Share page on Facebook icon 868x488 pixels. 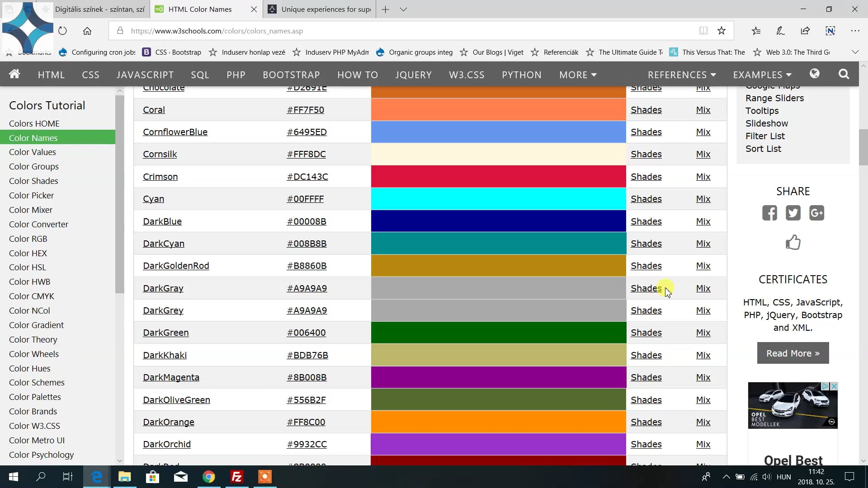tap(769, 213)
